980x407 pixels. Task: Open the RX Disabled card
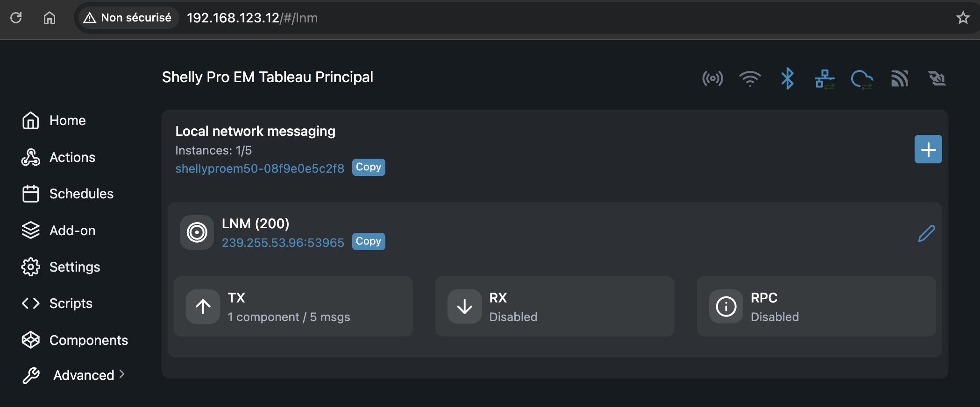[554, 307]
